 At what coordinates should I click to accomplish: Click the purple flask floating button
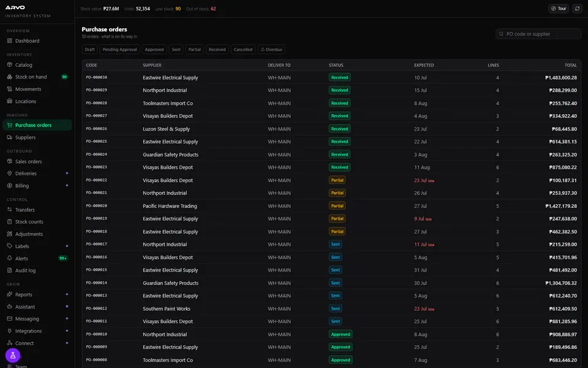click(x=13, y=355)
